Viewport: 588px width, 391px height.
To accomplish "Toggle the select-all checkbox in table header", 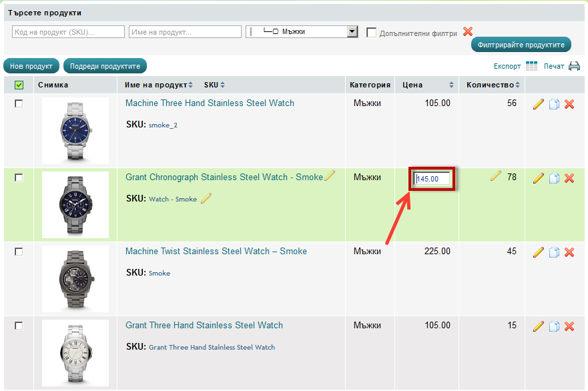I will (x=19, y=85).
